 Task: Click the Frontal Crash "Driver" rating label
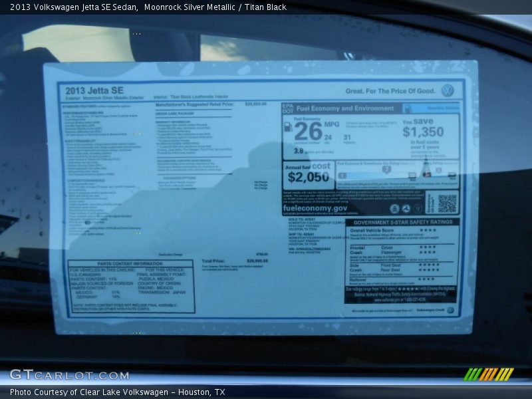[x=387, y=247]
